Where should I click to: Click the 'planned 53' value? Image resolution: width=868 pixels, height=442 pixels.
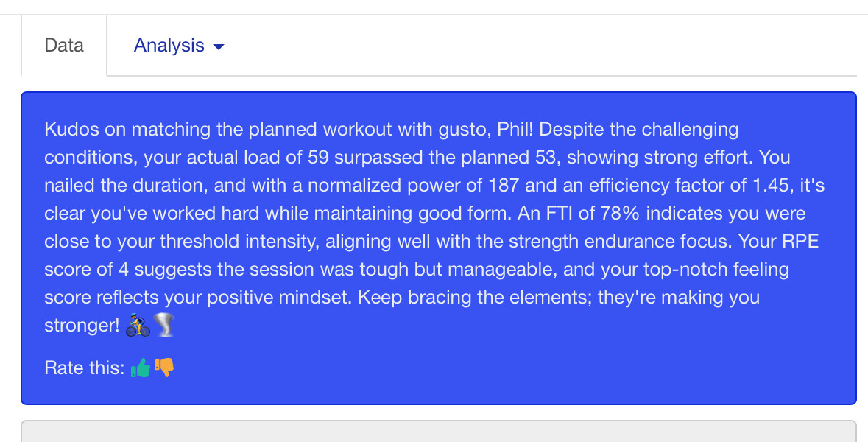coord(509,158)
